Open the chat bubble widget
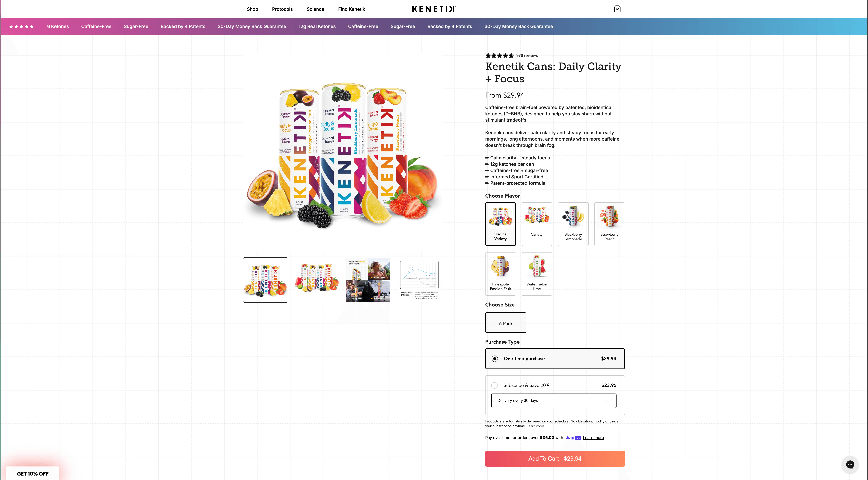The image size is (868, 480). pos(850,464)
